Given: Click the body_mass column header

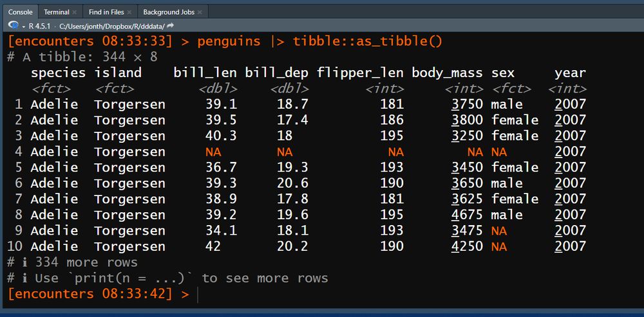Looking at the screenshot, I should click(x=447, y=73).
